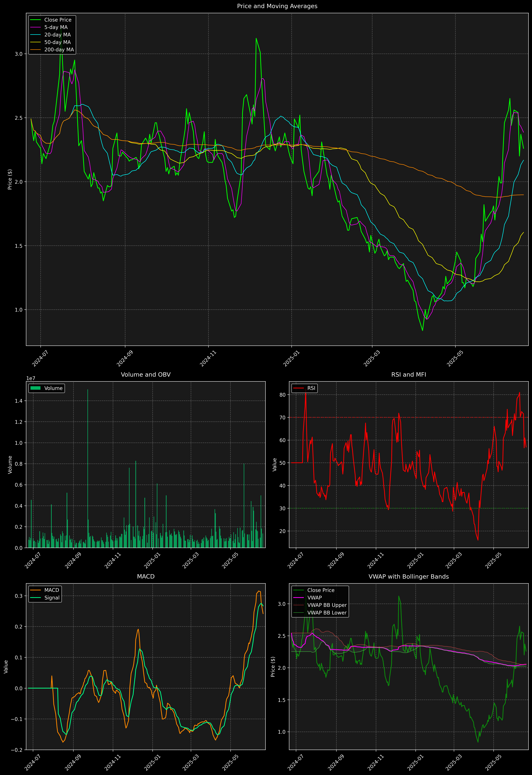Click the 'Volume and OBV' chart title
532x775 pixels.
pos(146,374)
